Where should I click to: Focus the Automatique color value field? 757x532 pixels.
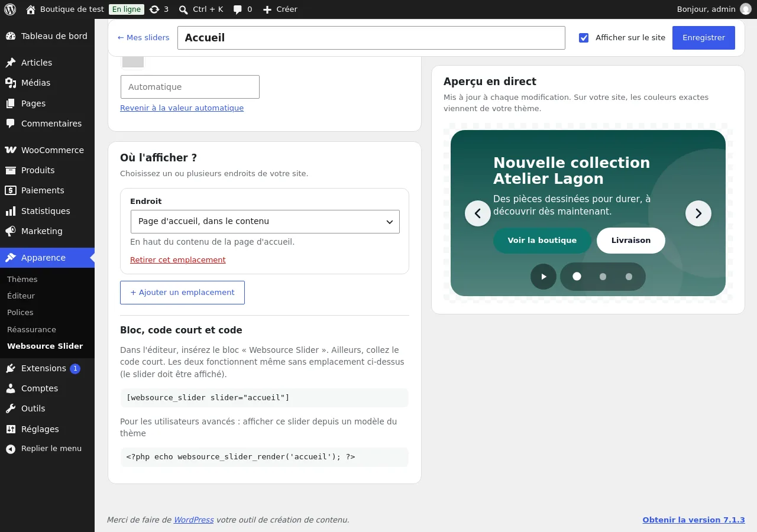(x=190, y=87)
